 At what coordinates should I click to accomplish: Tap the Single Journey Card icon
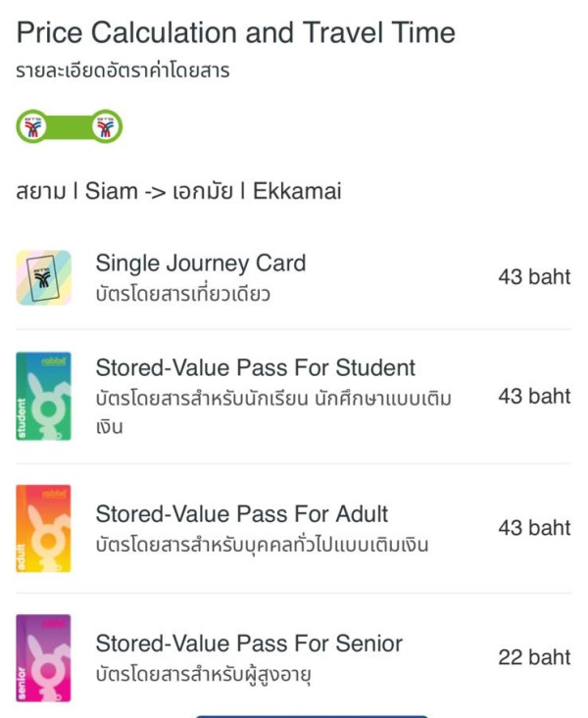[x=43, y=277]
